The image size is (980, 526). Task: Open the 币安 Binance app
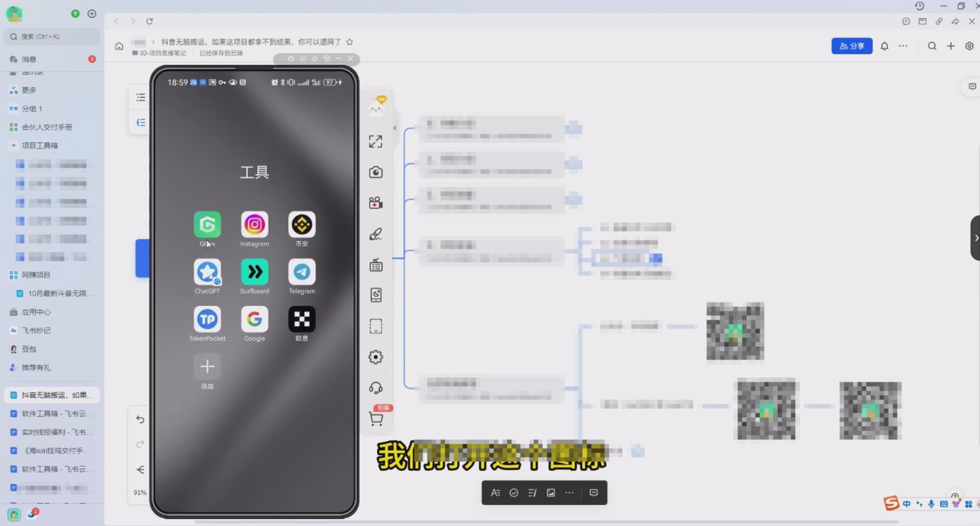pyautogui.click(x=302, y=225)
